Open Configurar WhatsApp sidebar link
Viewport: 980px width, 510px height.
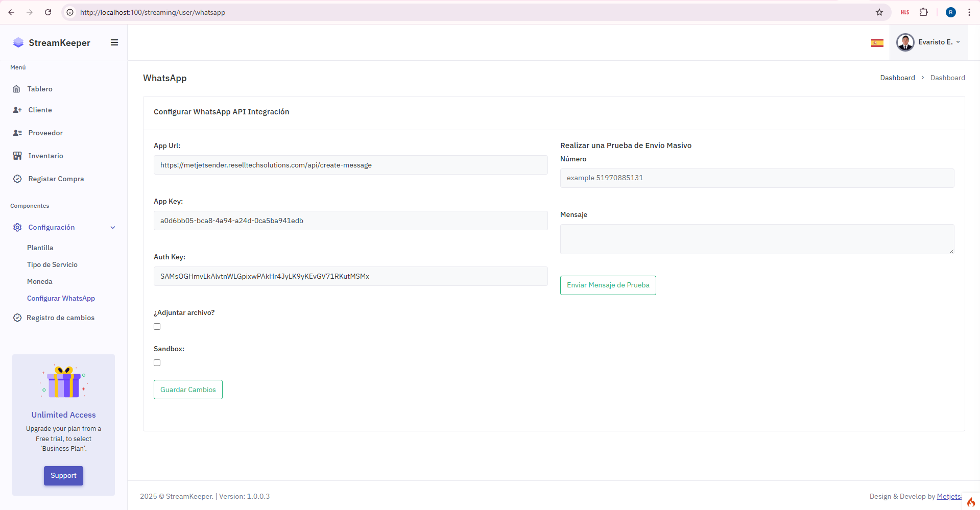tap(61, 299)
